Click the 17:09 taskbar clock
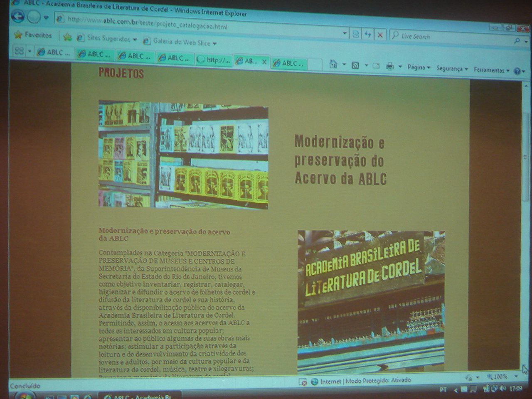The height and width of the screenshot is (399, 532). [x=516, y=388]
